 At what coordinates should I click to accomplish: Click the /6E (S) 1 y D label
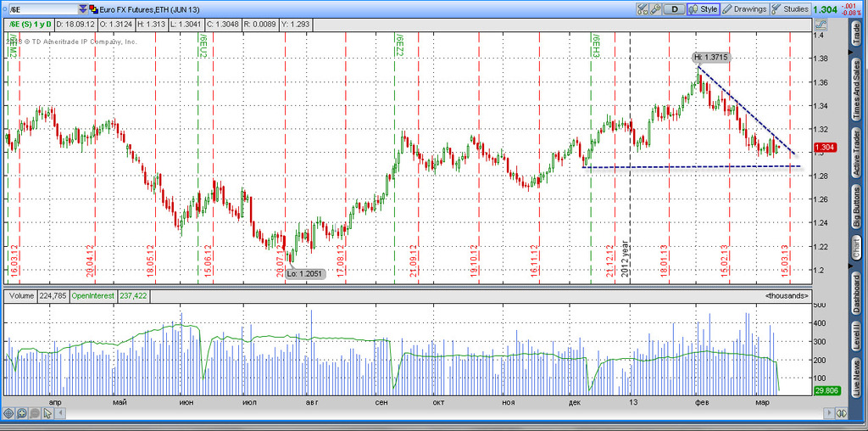tap(30, 25)
